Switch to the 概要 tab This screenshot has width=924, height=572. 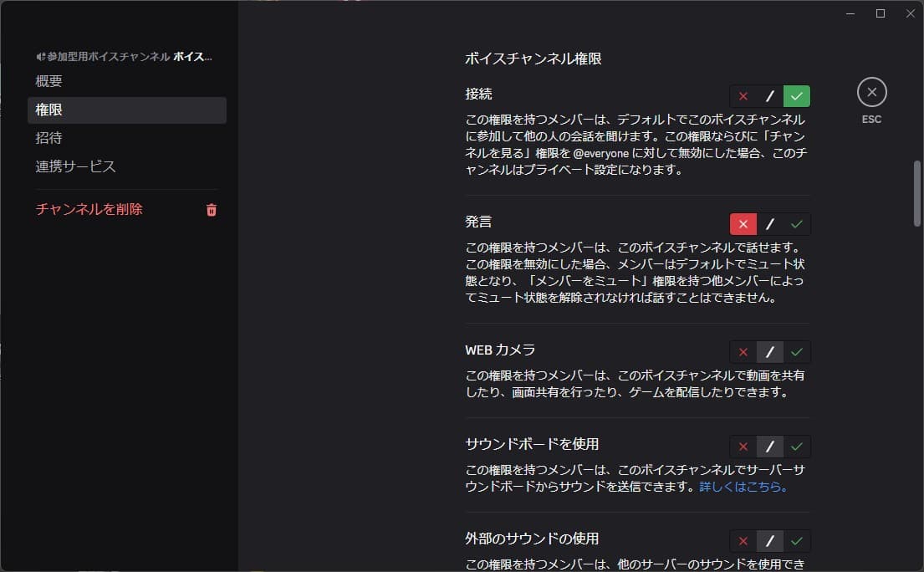point(47,81)
